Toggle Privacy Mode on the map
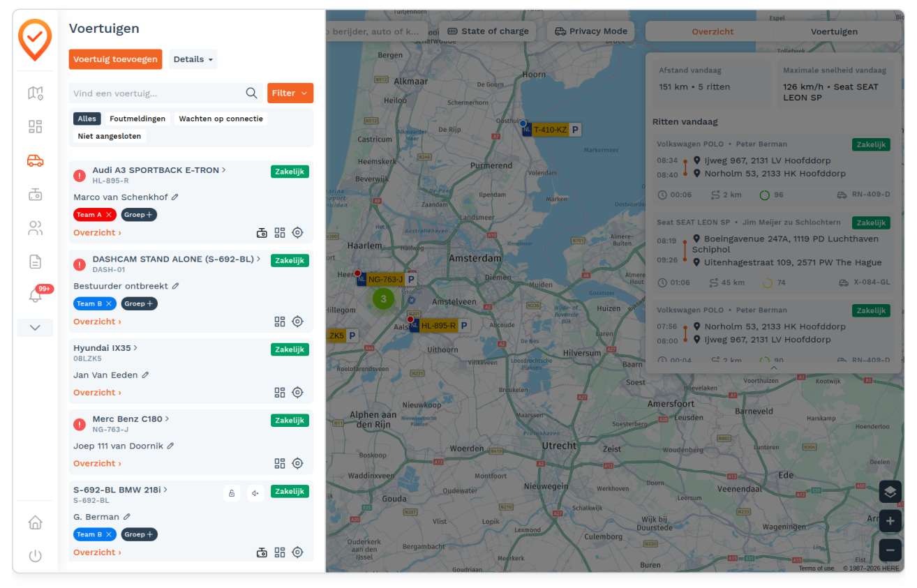The height and width of the screenshot is (588, 917). click(x=591, y=31)
